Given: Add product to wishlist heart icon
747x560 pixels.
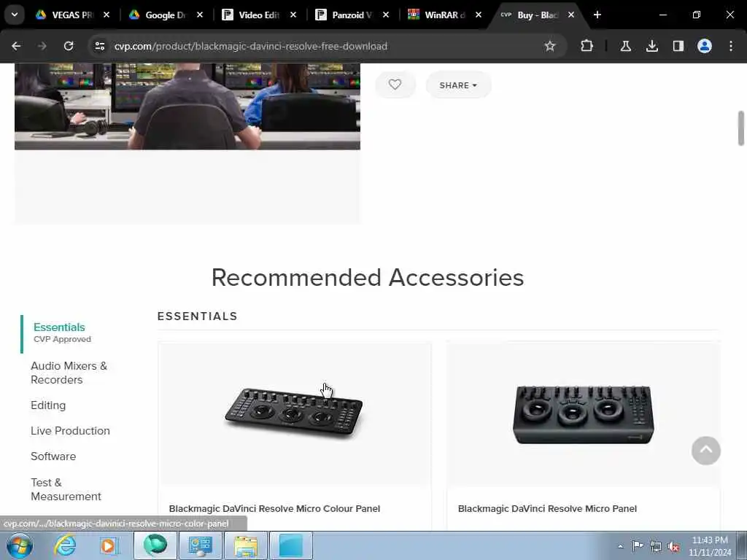Looking at the screenshot, I should 395,85.
